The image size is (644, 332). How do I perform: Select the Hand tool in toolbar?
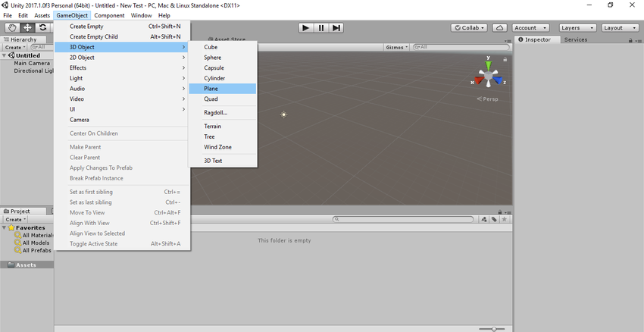coord(12,28)
